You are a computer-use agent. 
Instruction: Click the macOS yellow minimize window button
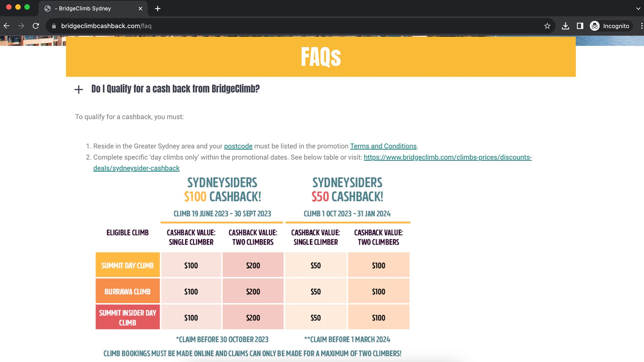click(18, 7)
